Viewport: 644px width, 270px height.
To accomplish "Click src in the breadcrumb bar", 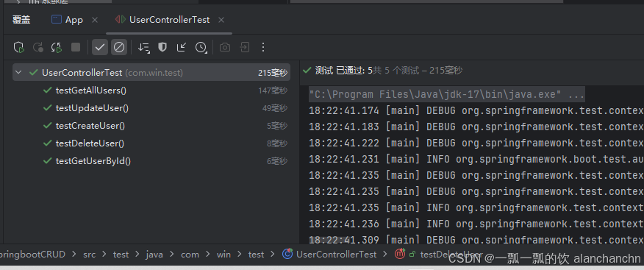I will [x=89, y=255].
